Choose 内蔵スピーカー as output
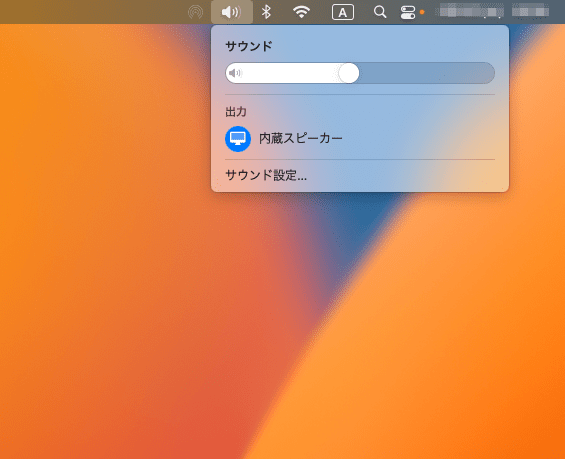The width and height of the screenshot is (565, 459). (301, 139)
